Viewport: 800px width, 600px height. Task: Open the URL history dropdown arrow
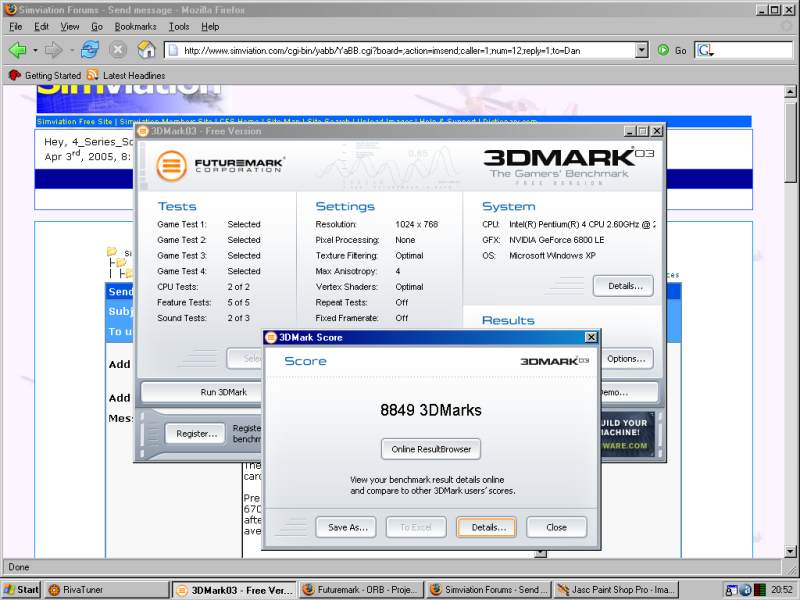tap(642, 50)
